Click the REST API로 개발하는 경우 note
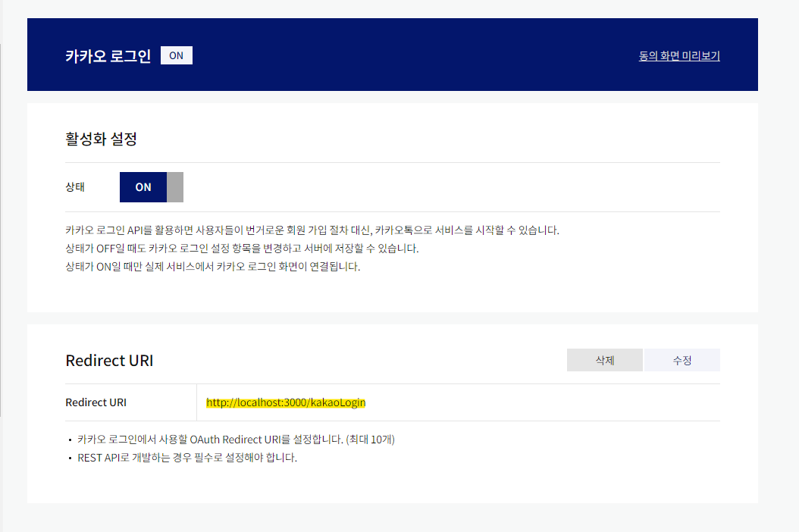Viewport: 799px width, 532px height. (187, 458)
